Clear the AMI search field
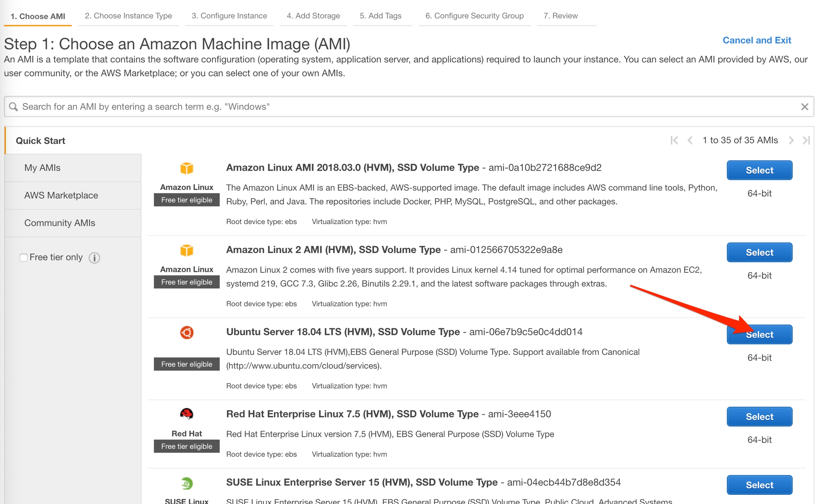The width and height of the screenshot is (815, 504). coord(804,106)
